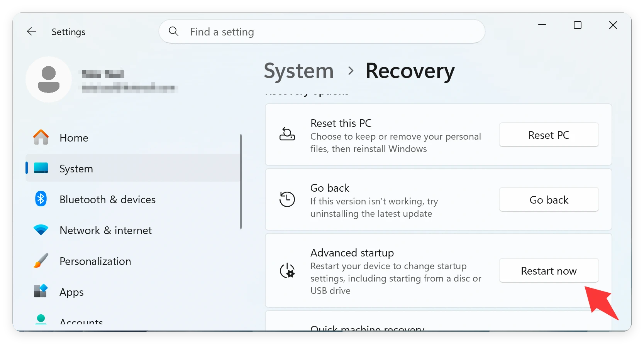The image size is (644, 344).
Task: Open Apps settings
Action: tap(133, 292)
